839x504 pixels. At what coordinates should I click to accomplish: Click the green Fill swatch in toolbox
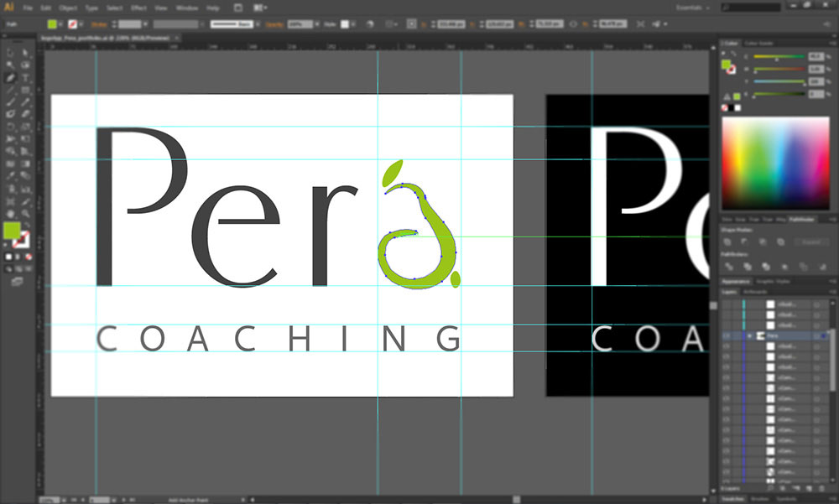tap(12, 231)
